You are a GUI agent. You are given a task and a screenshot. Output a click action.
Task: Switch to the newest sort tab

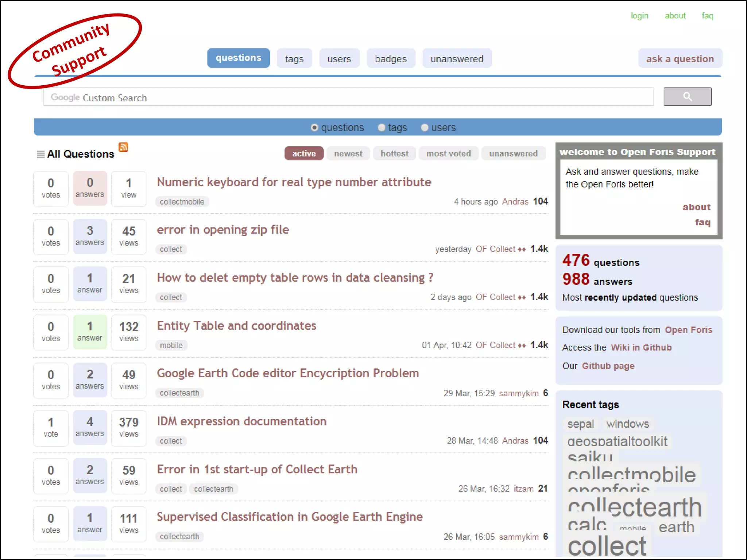(348, 153)
